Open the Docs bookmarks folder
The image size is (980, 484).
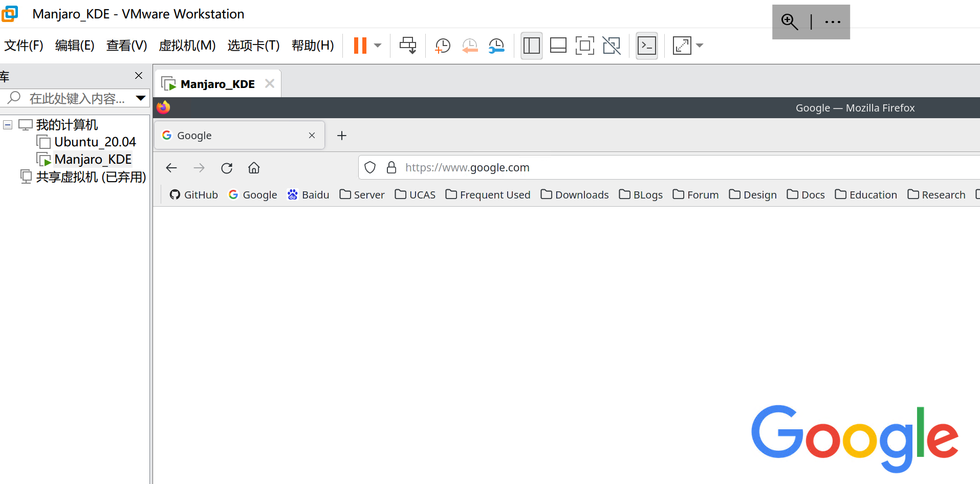pos(805,195)
